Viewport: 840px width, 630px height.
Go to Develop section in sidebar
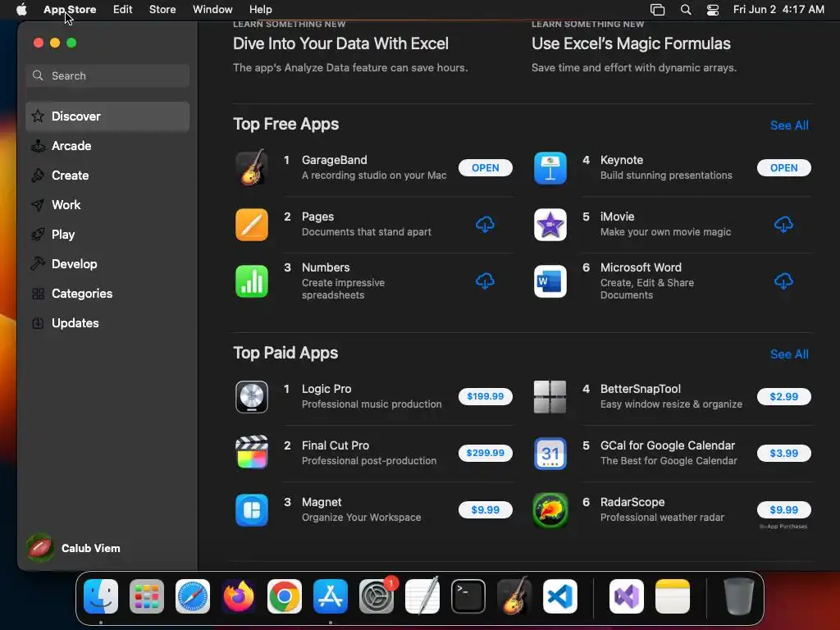(x=107, y=263)
